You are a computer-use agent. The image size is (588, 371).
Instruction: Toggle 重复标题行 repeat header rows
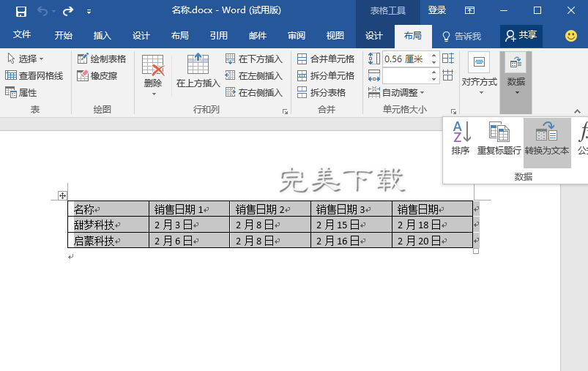tap(499, 138)
